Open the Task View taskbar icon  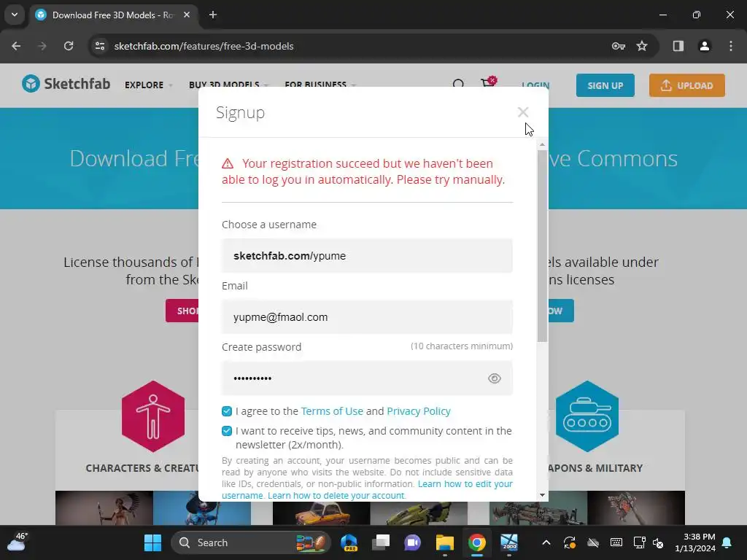tap(381, 542)
